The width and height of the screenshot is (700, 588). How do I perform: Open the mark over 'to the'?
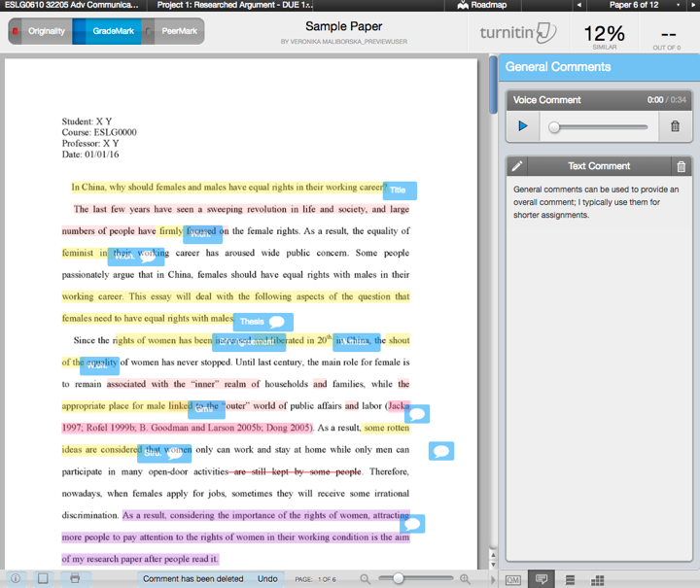(206, 409)
